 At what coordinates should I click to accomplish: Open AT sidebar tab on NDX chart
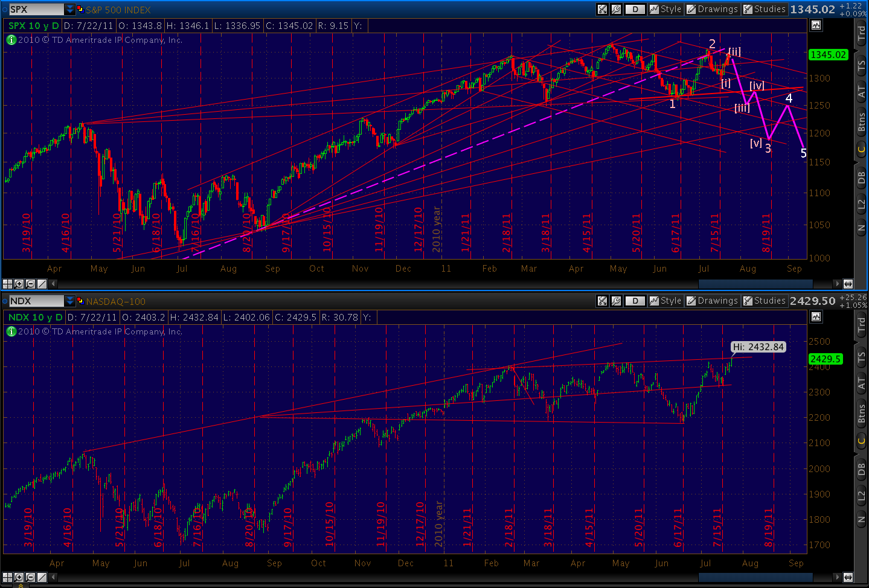(x=862, y=383)
